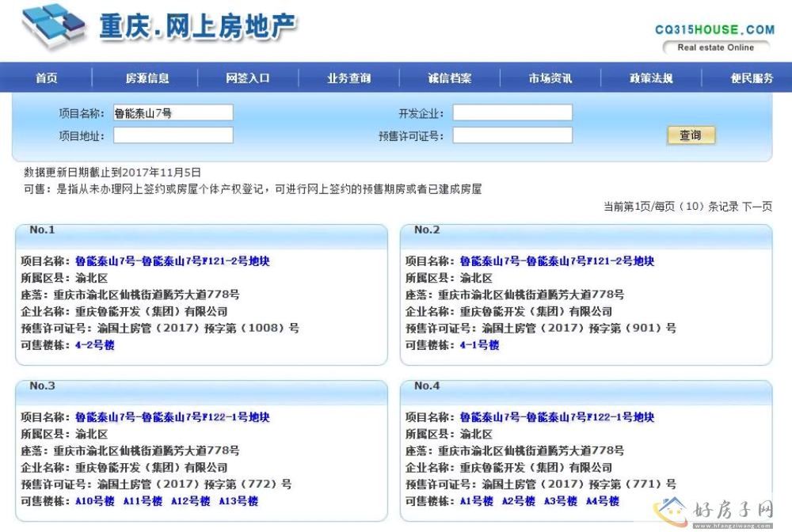This screenshot has height=532, width=792.
Task: Open building A3号楼 in listing No.4
Action: 561,501
